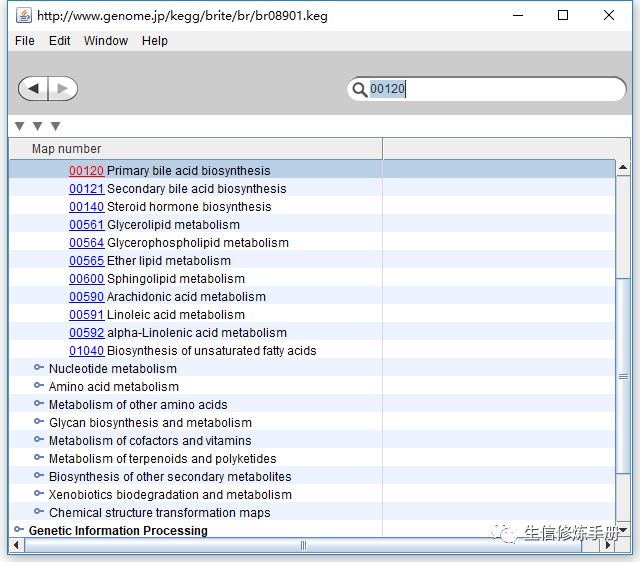Click the forward navigation arrow button

(63, 89)
